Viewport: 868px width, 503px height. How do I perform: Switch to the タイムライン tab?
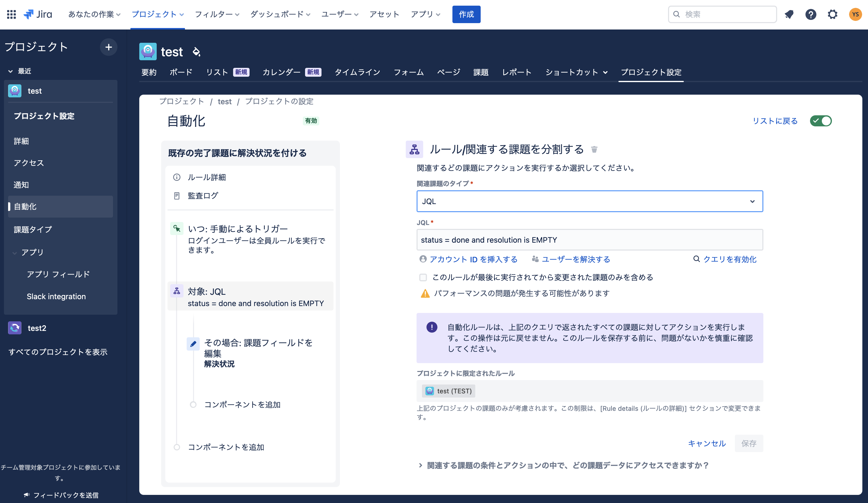[357, 72]
